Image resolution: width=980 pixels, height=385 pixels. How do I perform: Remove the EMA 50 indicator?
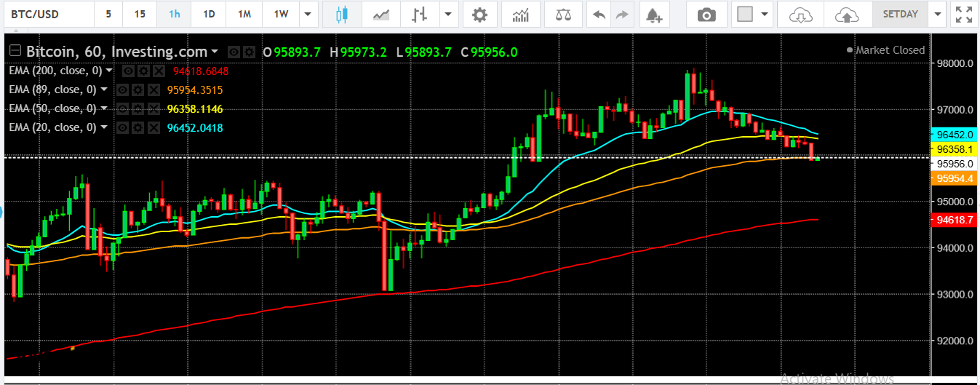tap(153, 108)
